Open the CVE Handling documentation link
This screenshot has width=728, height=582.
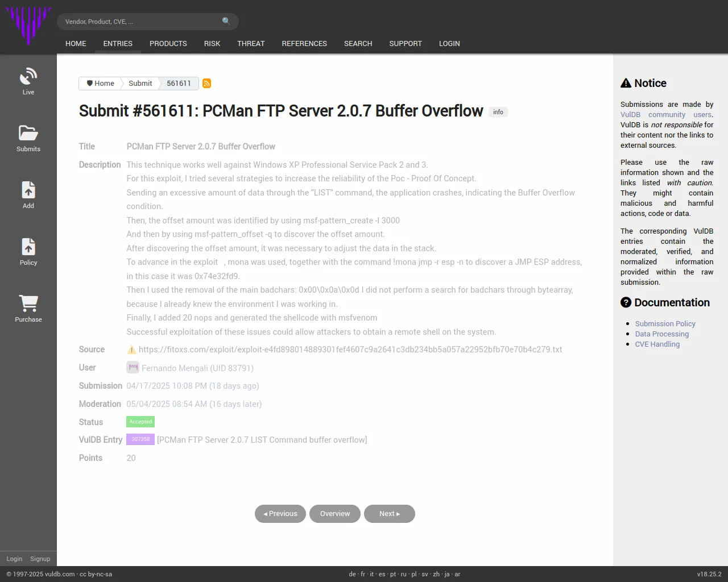657,344
